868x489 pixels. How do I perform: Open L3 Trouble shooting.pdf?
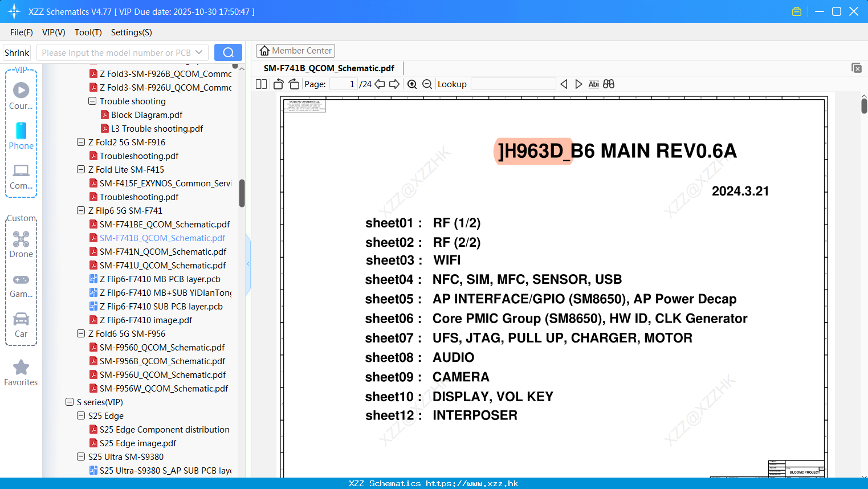coord(152,129)
